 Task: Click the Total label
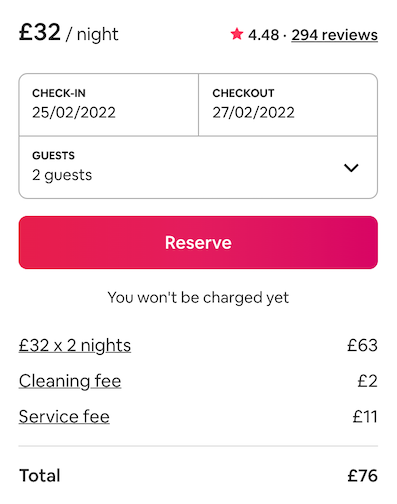tap(40, 476)
